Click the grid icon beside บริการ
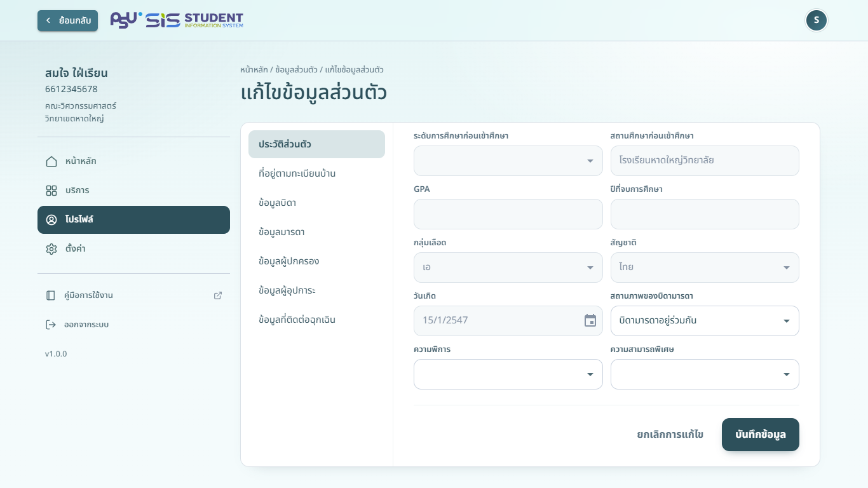The height and width of the screenshot is (488, 868). click(x=51, y=191)
